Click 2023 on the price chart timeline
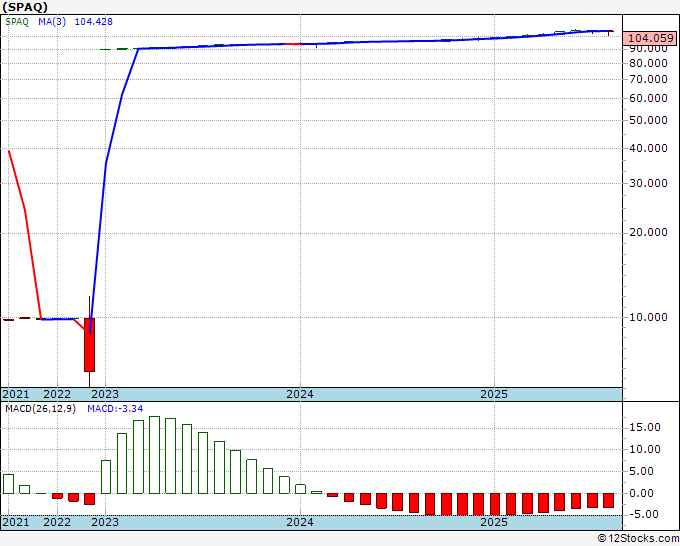This screenshot has height=546, width=680. pyautogui.click(x=105, y=394)
